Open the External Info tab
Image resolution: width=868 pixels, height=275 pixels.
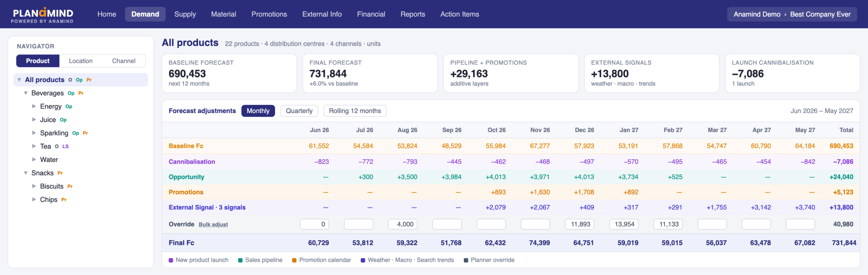(x=322, y=14)
